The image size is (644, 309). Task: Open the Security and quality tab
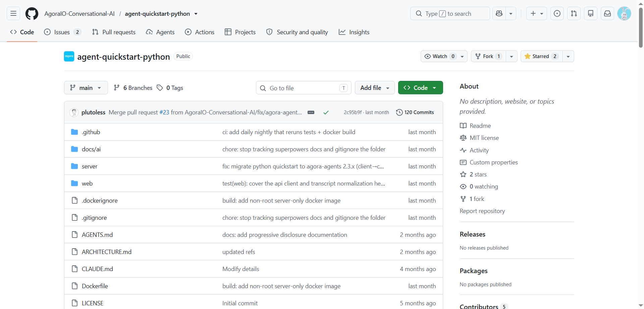[x=297, y=32]
